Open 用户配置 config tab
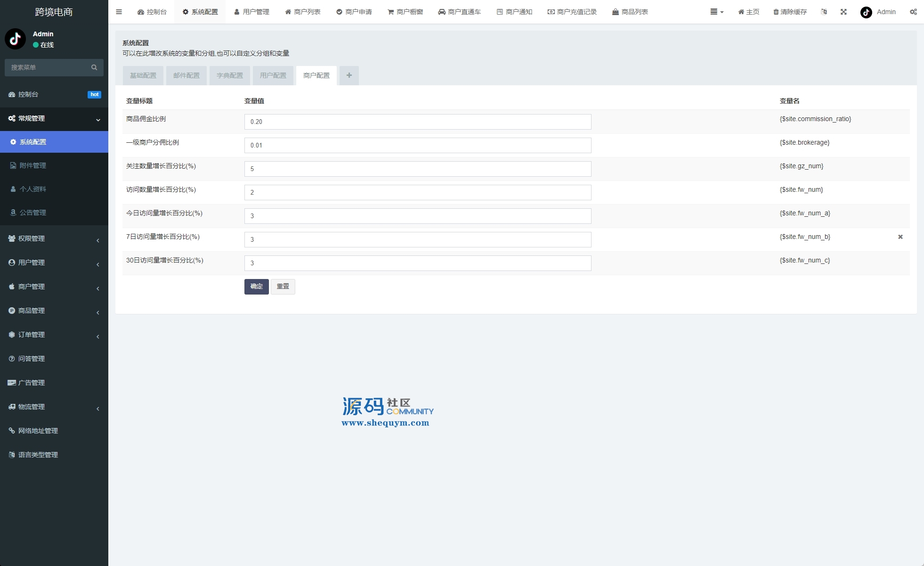This screenshot has width=924, height=566. coord(273,75)
